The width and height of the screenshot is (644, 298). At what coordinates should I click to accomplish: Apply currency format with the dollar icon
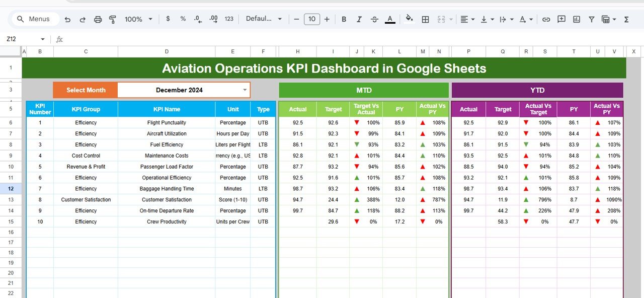pyautogui.click(x=168, y=19)
